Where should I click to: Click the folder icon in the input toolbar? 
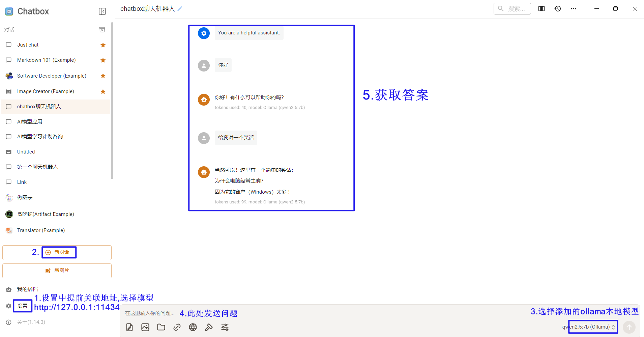pos(161,327)
